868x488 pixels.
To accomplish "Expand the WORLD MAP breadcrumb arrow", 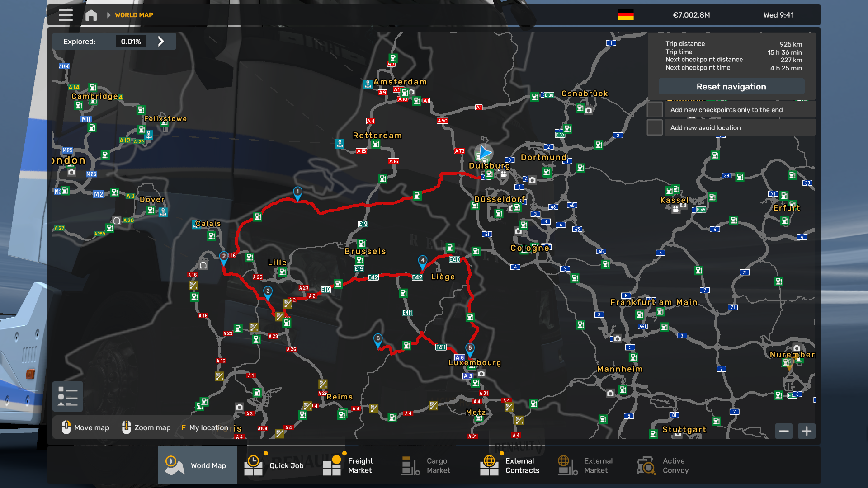I will tap(108, 15).
